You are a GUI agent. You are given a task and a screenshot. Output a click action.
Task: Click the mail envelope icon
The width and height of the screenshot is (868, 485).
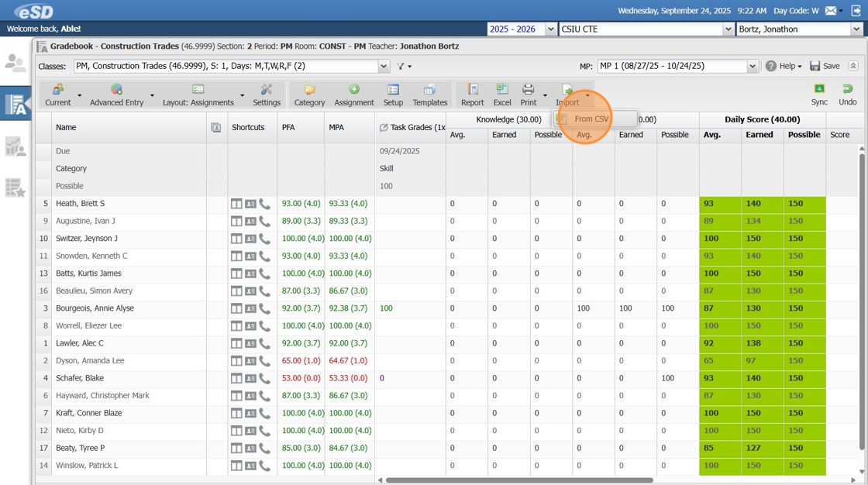click(x=831, y=11)
